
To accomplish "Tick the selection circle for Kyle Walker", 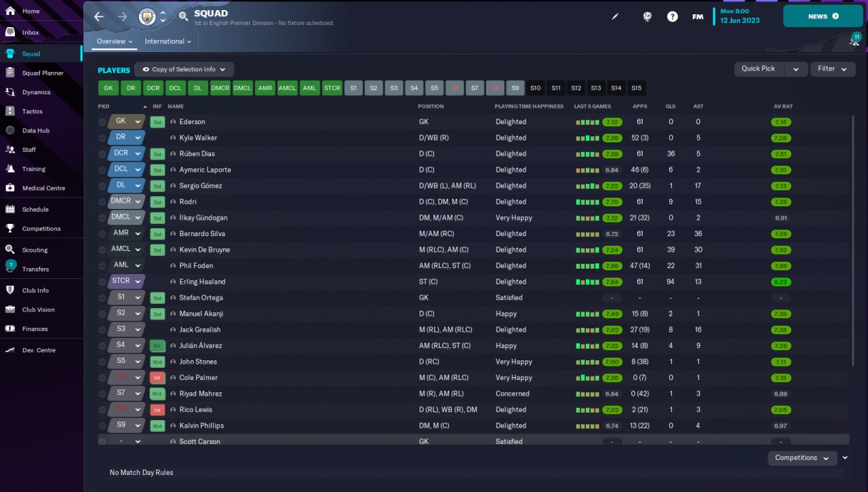I will [102, 138].
